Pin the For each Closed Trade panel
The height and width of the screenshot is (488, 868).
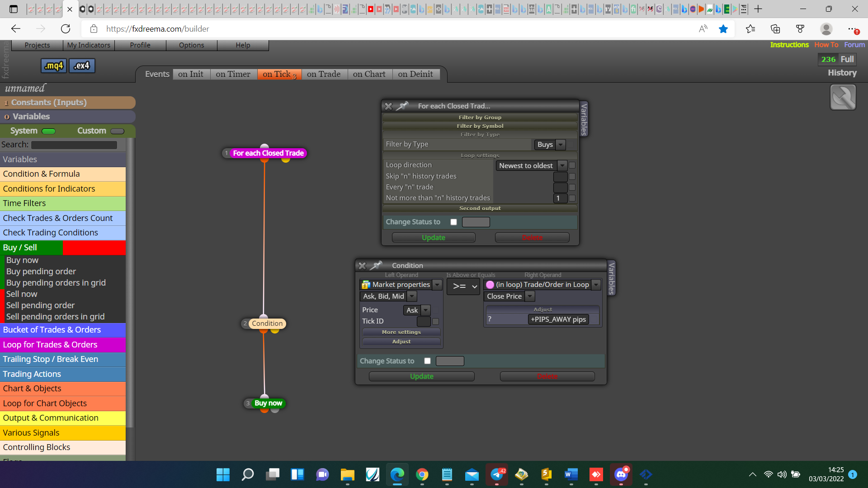click(x=402, y=106)
